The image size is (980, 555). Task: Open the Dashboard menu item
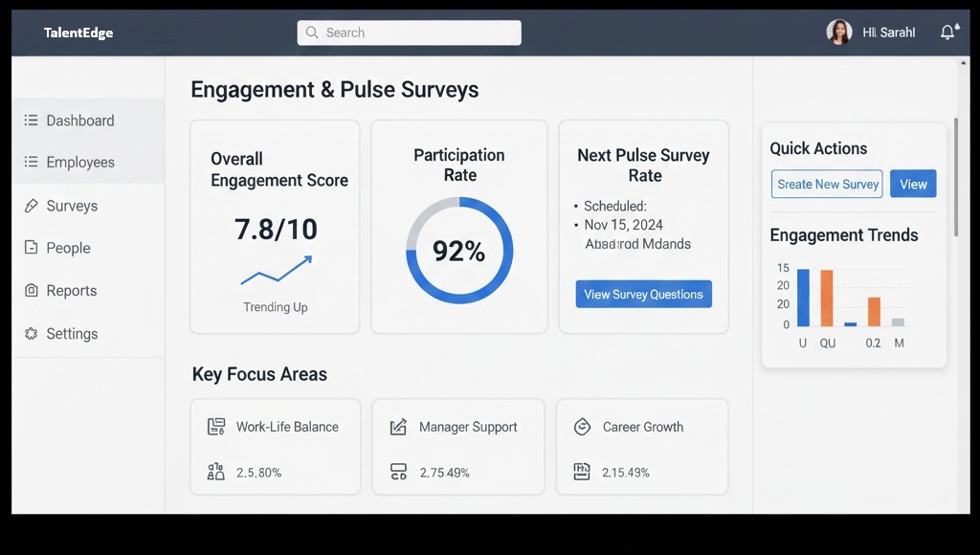tap(80, 121)
